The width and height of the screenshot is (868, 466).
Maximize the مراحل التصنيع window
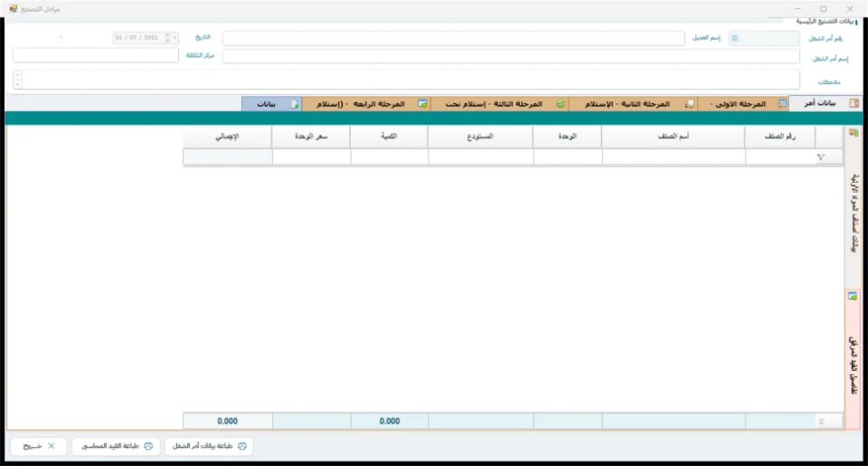[x=824, y=9]
